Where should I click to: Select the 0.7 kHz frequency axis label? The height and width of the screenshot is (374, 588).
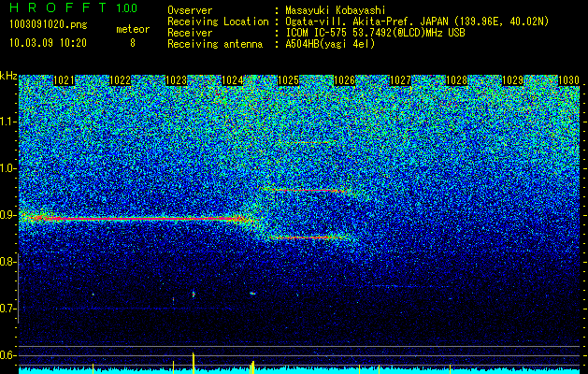click(7, 309)
